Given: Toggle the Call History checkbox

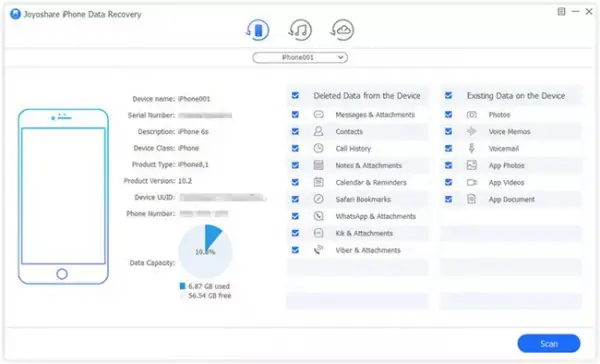Looking at the screenshot, I should point(295,148).
